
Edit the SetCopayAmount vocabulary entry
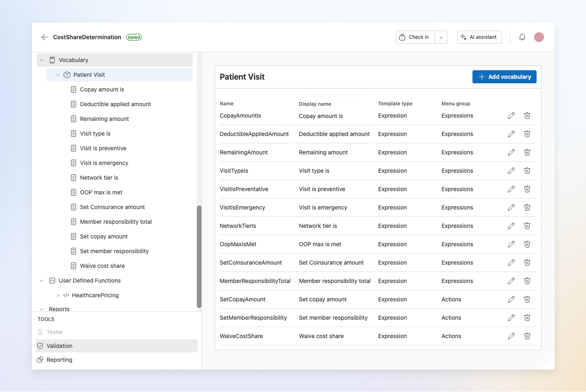point(511,299)
